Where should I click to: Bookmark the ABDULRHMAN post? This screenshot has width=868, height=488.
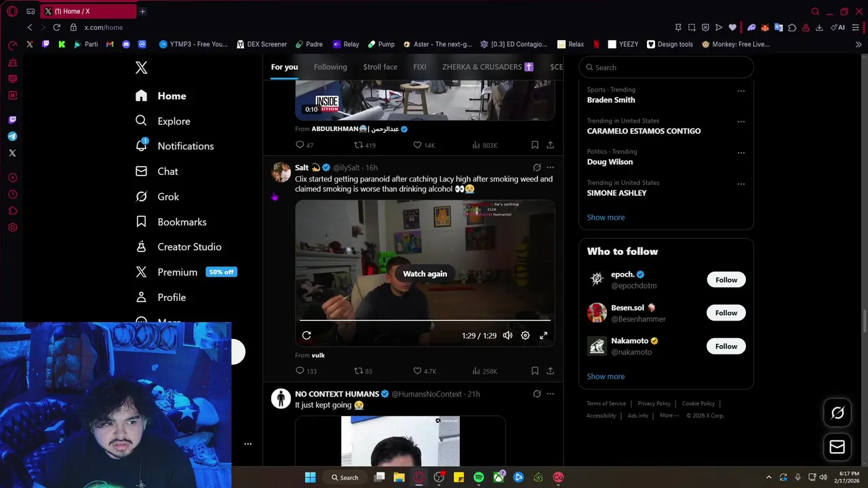coord(534,145)
